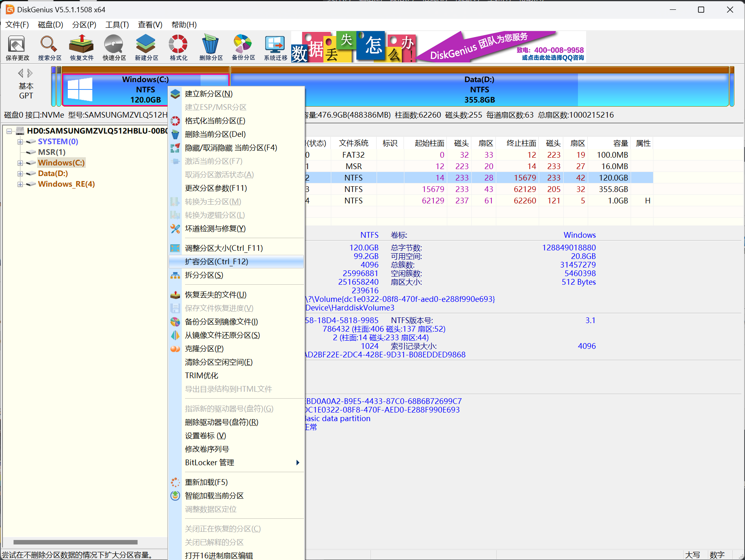Collapse the HD0:SAMSUNG disk tree node
The image size is (745, 560).
tap(9, 131)
